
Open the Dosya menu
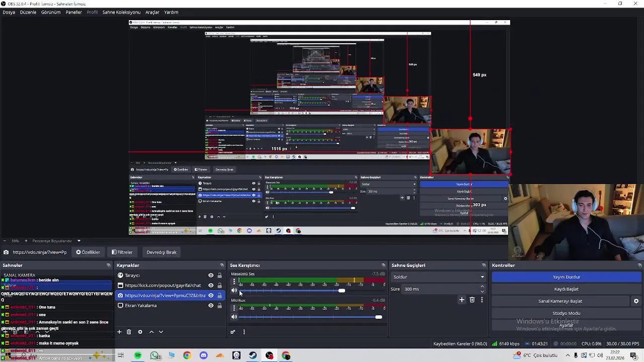pyautogui.click(x=9, y=12)
